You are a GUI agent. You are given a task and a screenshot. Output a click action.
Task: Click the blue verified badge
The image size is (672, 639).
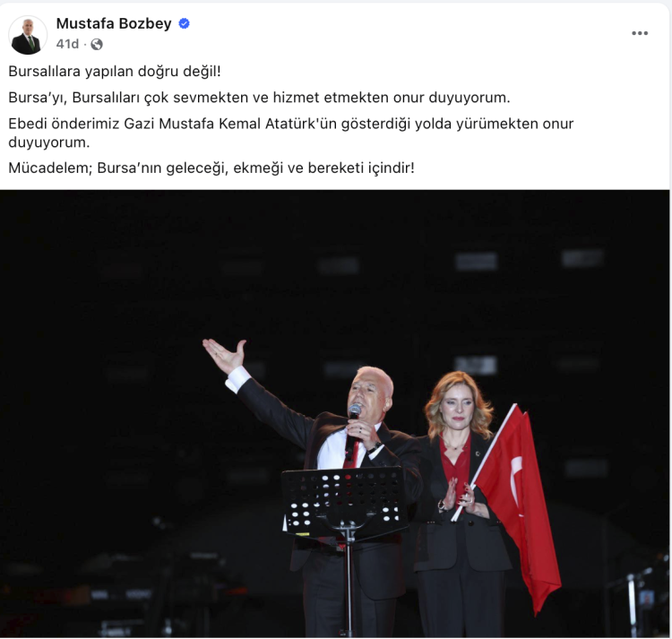[185, 23]
